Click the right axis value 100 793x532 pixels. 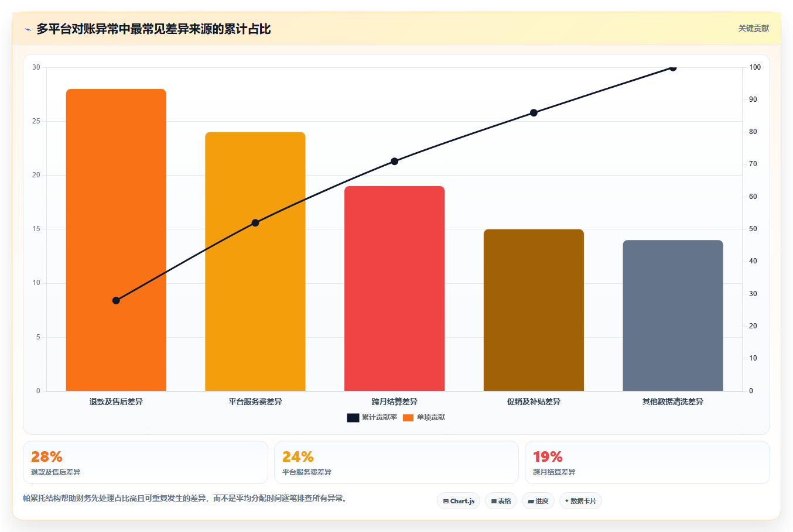coord(755,67)
